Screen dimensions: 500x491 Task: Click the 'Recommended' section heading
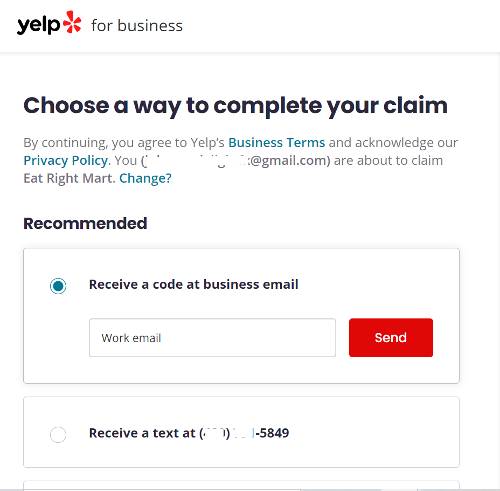click(x=85, y=223)
